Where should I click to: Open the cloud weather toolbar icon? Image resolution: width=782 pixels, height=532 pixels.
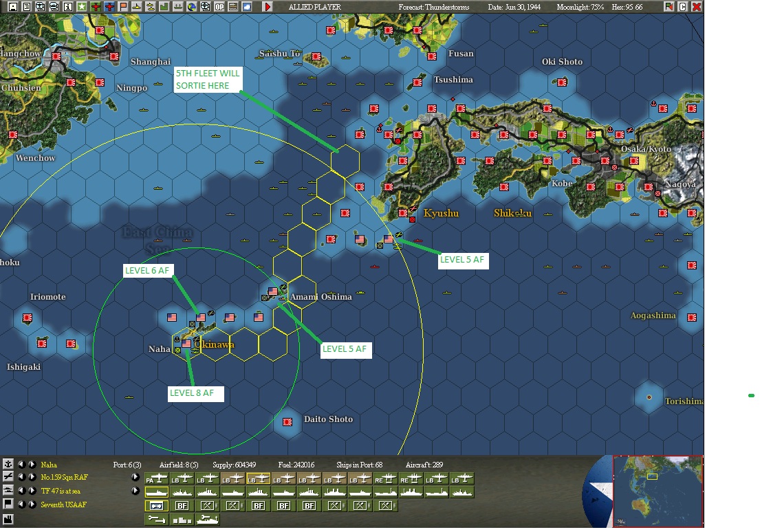247,7
